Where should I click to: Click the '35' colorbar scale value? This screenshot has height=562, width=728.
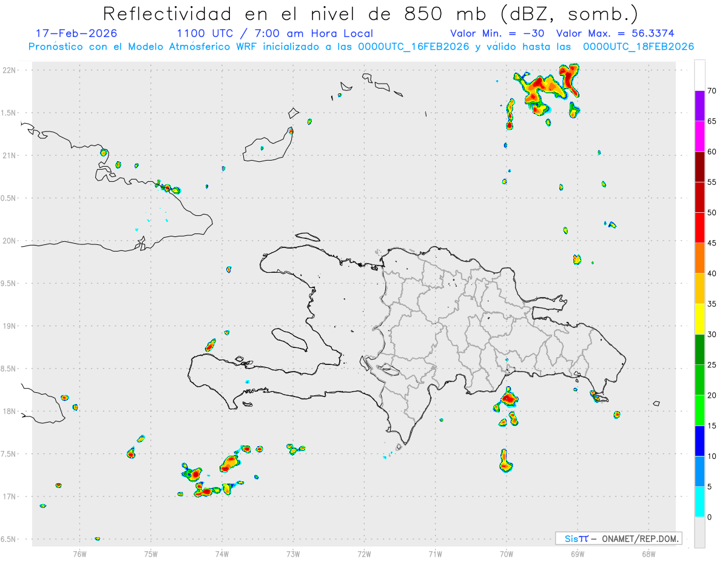tap(712, 304)
